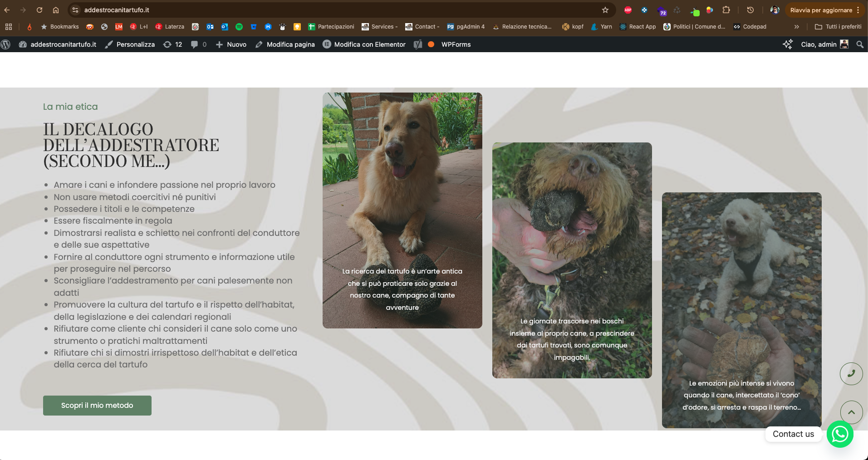Open the Yoast SEO admin bar icon
This screenshot has width=868, height=460.
418,44
